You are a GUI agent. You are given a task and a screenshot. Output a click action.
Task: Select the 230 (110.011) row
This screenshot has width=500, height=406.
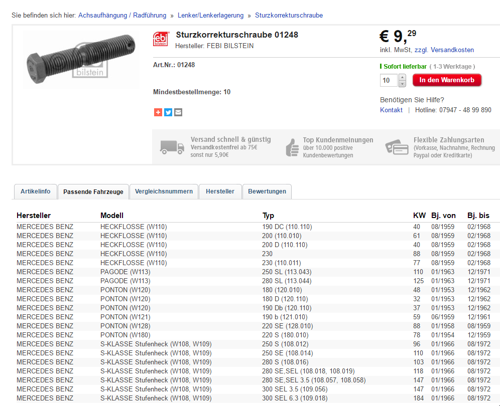point(256,263)
